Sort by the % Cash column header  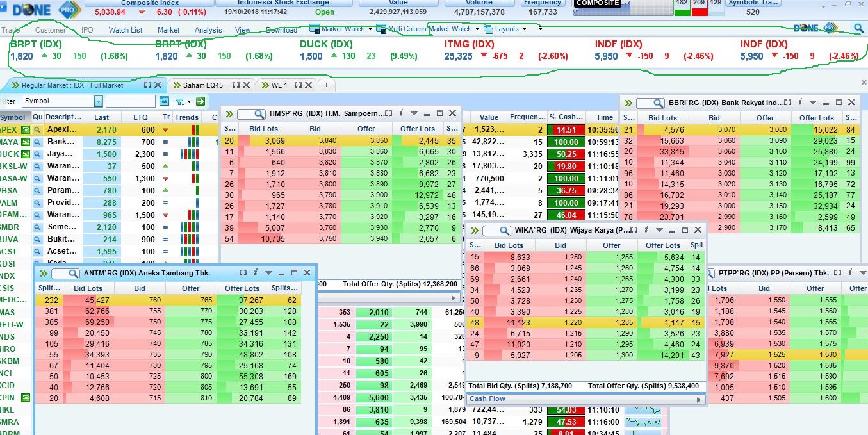(x=566, y=117)
